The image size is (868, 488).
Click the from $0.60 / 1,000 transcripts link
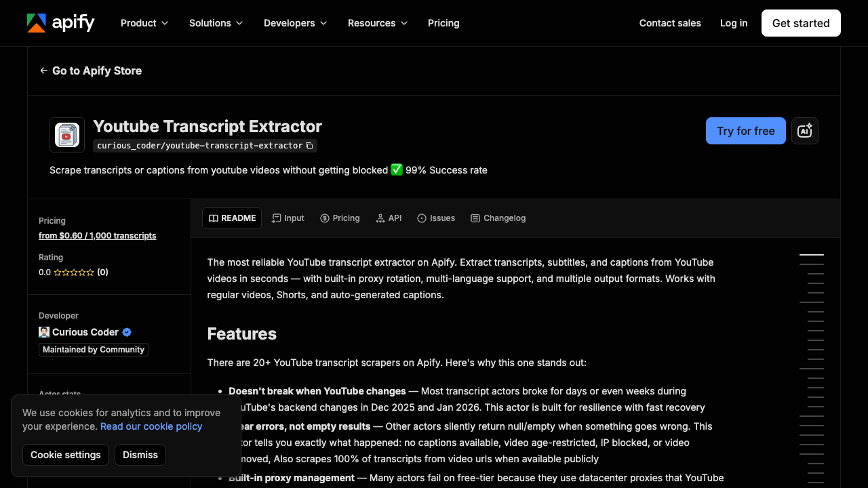(98, 236)
